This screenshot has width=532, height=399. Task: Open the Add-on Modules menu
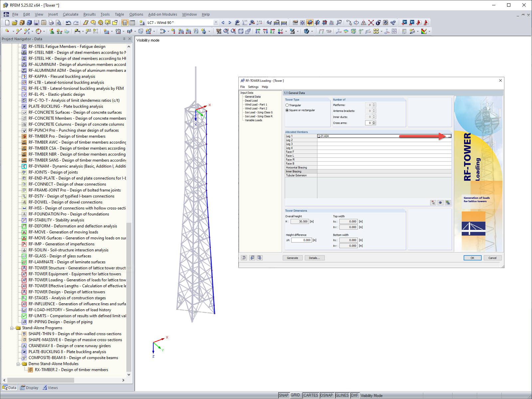[162, 14]
